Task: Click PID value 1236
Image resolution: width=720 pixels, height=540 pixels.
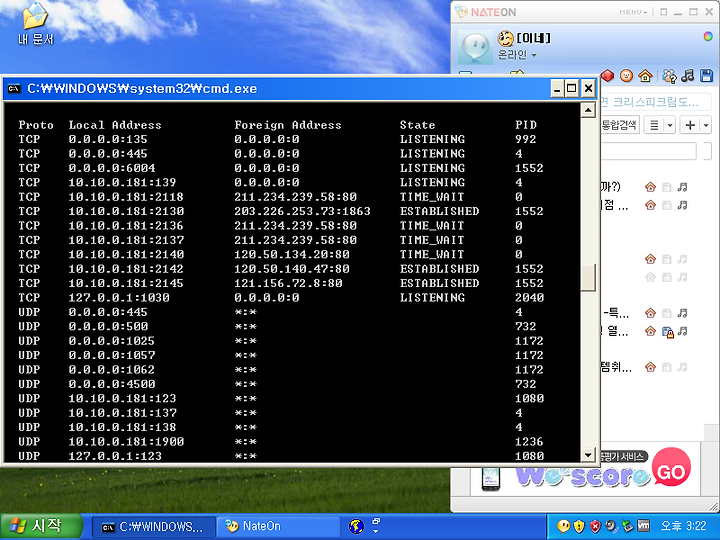Action: (529, 442)
